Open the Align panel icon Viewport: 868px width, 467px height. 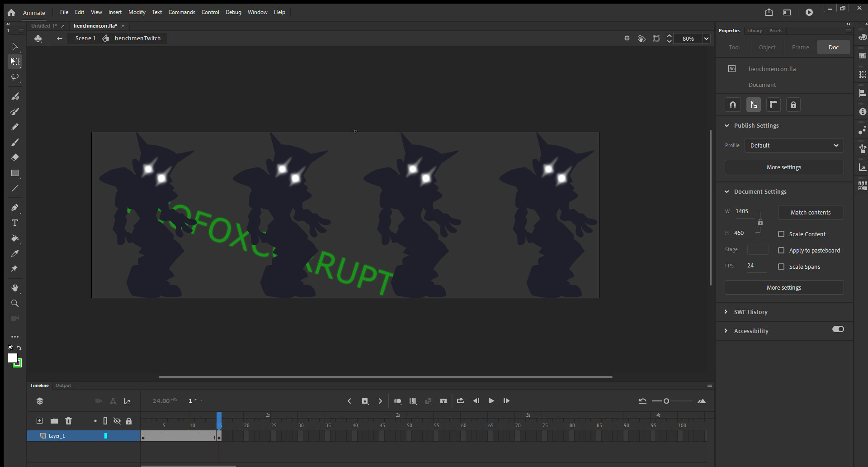(863, 93)
